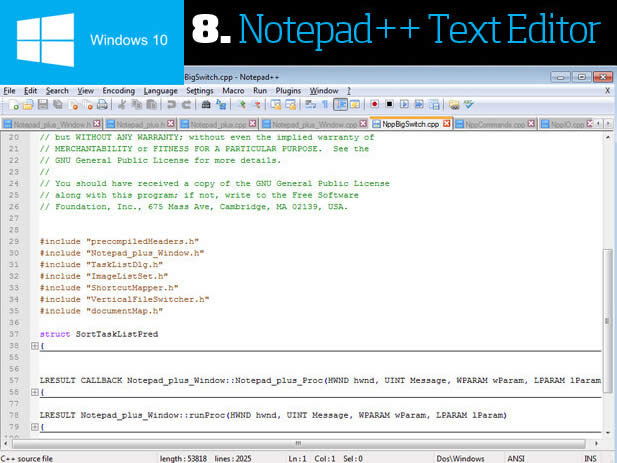This screenshot has height=463, width=617.
Task: Close the NppBigSwitch.cpp tab
Action: click(x=446, y=124)
